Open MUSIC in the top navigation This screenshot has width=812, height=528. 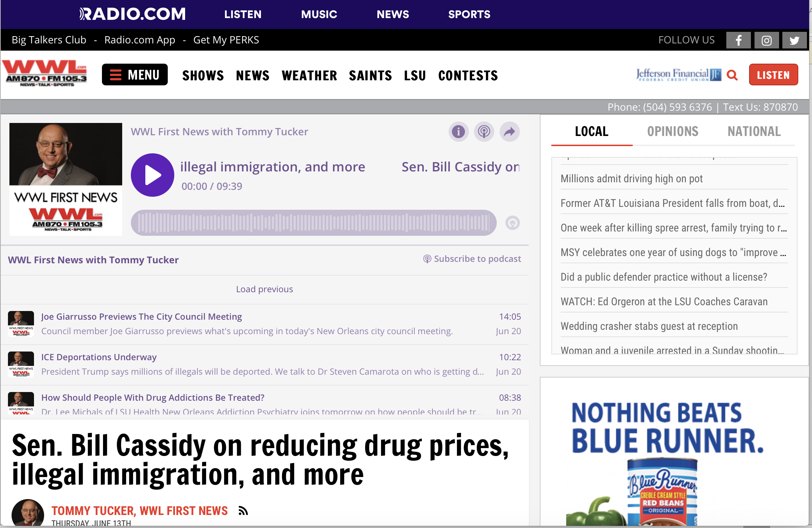pyautogui.click(x=319, y=14)
